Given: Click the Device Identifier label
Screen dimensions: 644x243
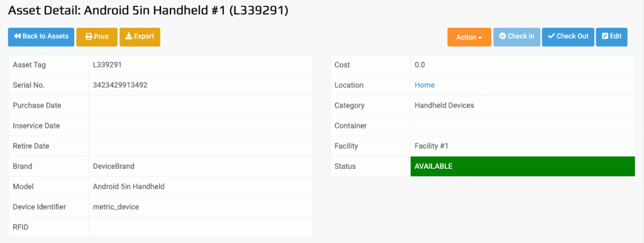Looking at the screenshot, I should [40, 207].
